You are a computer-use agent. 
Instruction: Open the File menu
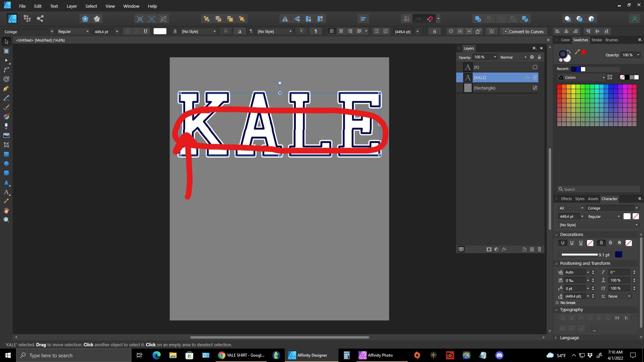point(22,6)
